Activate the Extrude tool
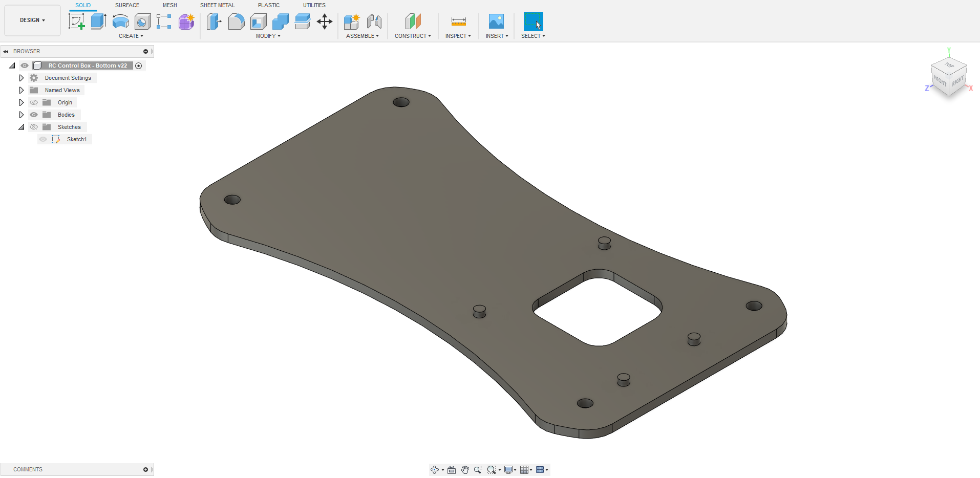This screenshot has width=980, height=478. point(98,21)
